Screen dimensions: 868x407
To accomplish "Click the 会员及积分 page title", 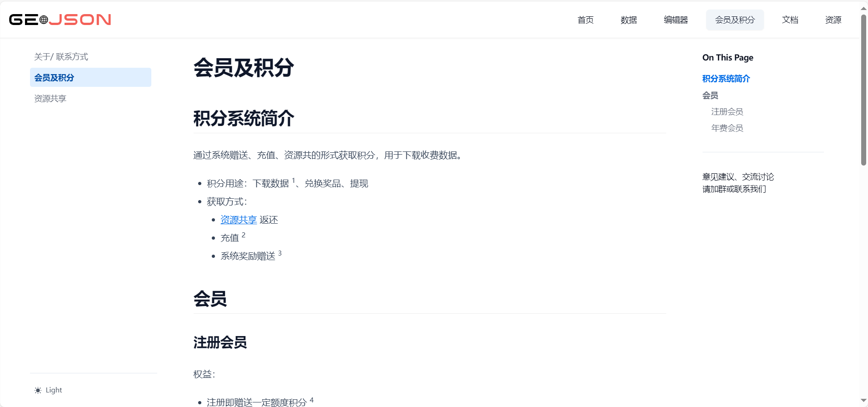I will point(244,68).
